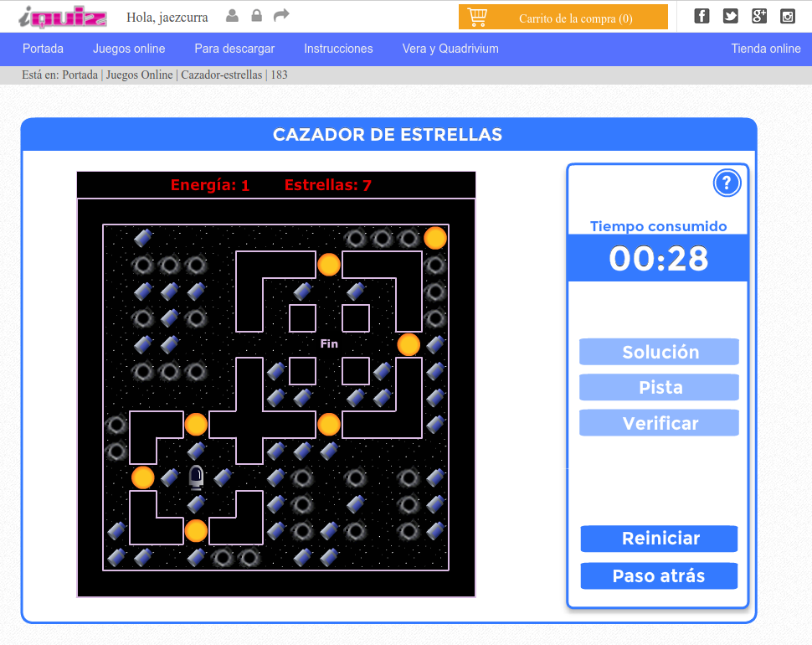Click the Reiniciar button
This screenshot has height=645, width=812.
660,539
